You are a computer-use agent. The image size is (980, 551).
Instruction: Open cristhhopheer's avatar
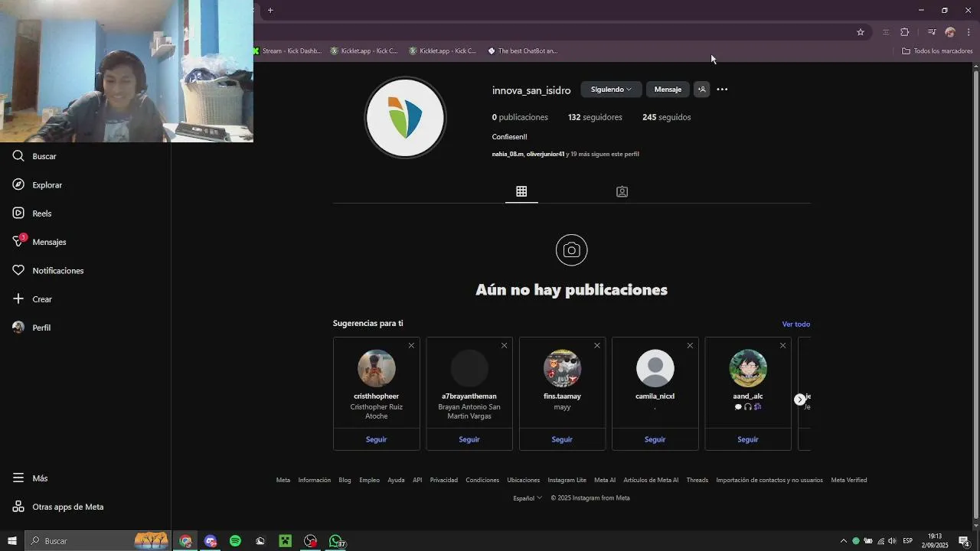pos(376,369)
